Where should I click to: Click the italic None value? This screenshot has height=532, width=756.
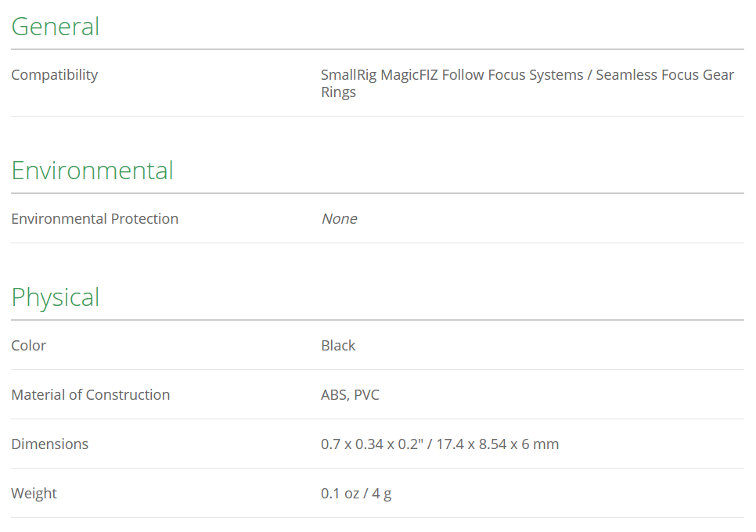click(x=339, y=219)
